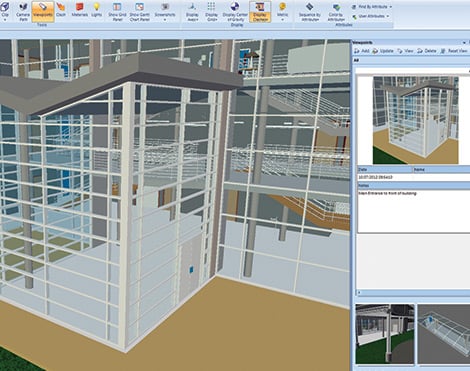Open the Clip tool menu
470x371 pixels.
click(x=5, y=11)
